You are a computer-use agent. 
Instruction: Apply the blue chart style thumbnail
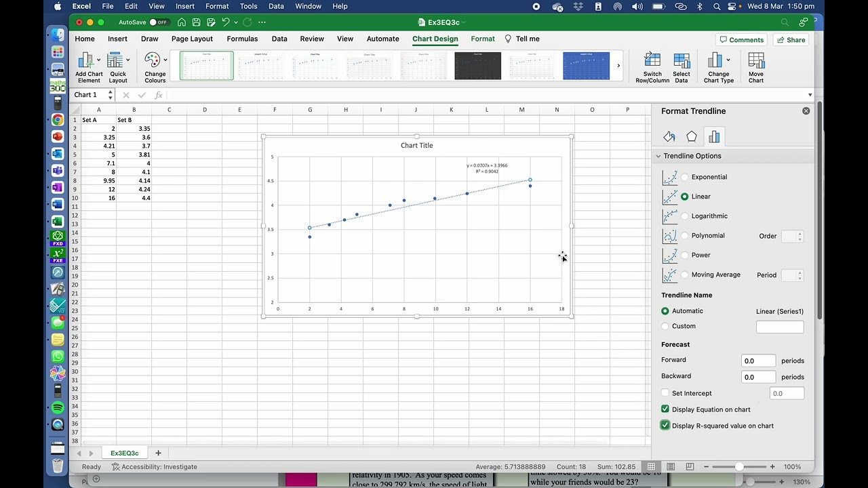pyautogui.click(x=586, y=66)
